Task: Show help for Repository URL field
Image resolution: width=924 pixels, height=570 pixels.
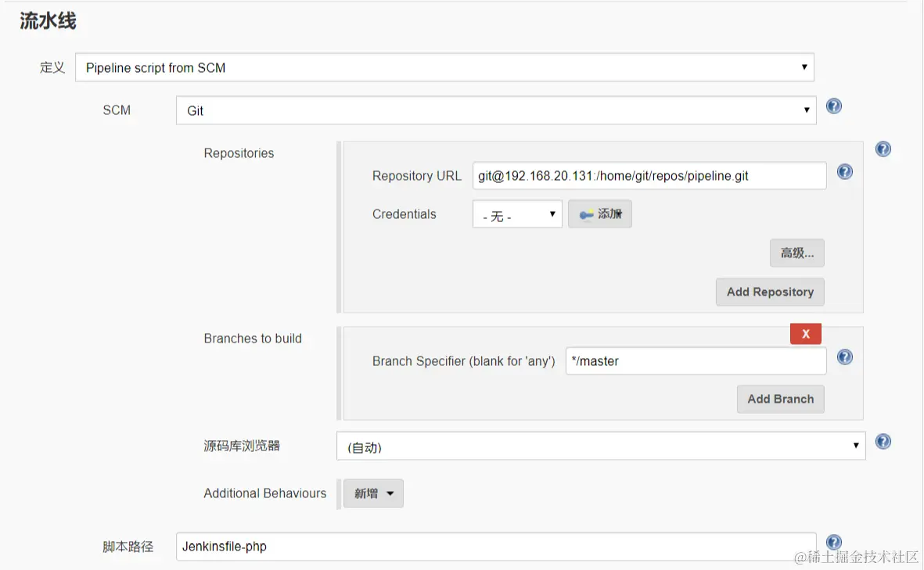Action: [844, 171]
